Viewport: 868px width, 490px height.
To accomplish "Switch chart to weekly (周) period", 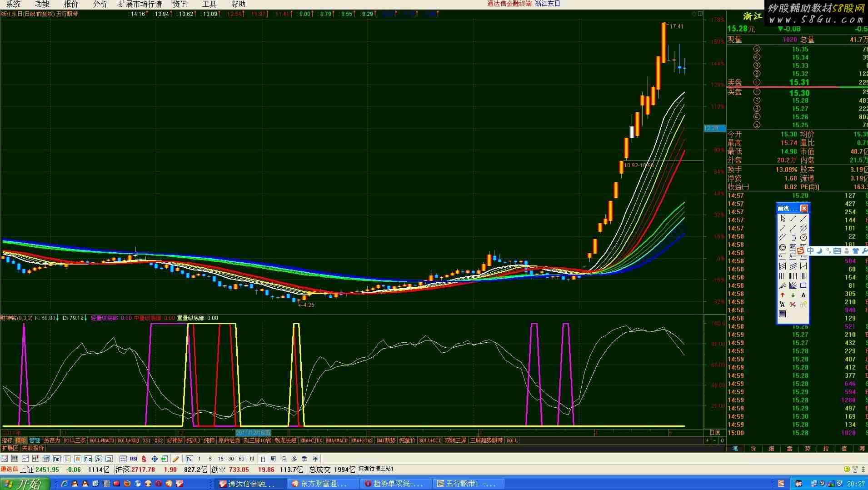I will coord(273,459).
